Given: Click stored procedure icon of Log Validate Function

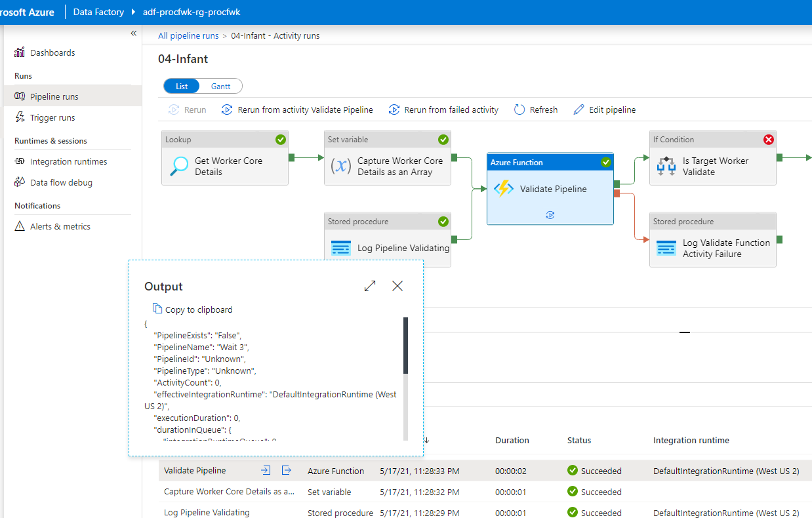Looking at the screenshot, I should (x=666, y=249).
